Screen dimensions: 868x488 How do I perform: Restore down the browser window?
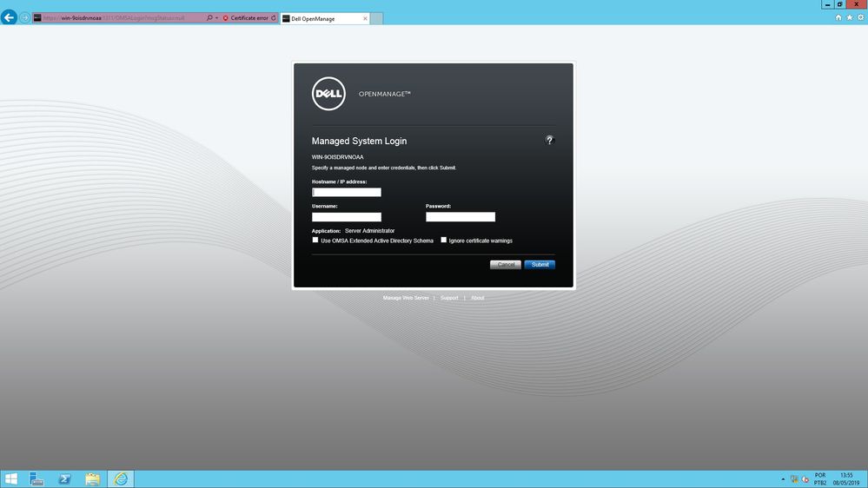[x=840, y=4]
